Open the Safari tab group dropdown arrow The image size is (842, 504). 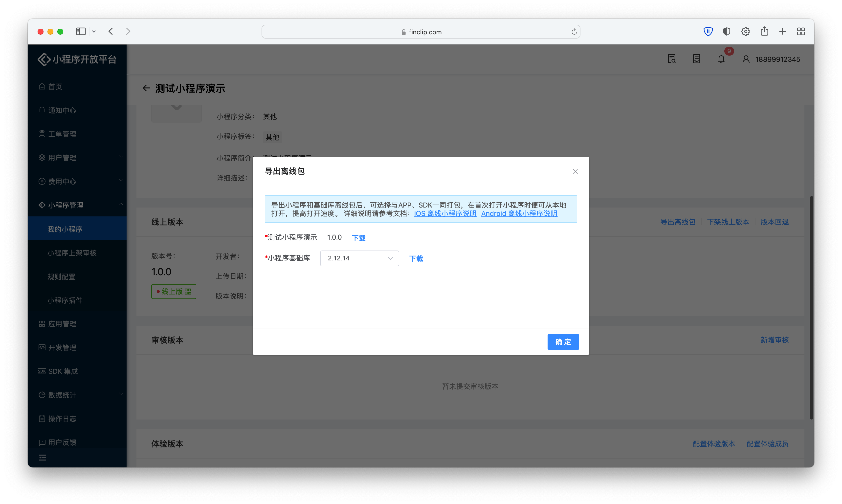[94, 32]
